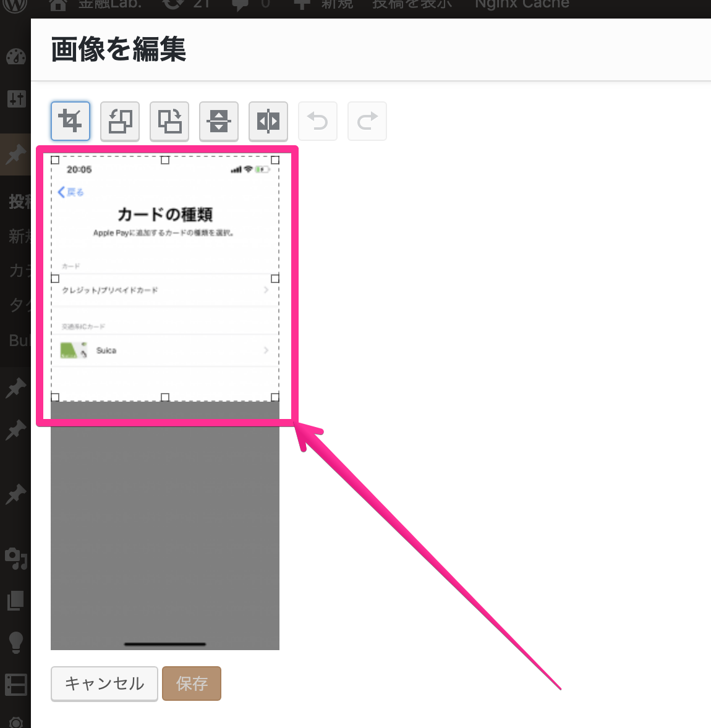Screen dimensions: 711x728
Task: Select the bottom-right crop handle
Action: point(275,397)
